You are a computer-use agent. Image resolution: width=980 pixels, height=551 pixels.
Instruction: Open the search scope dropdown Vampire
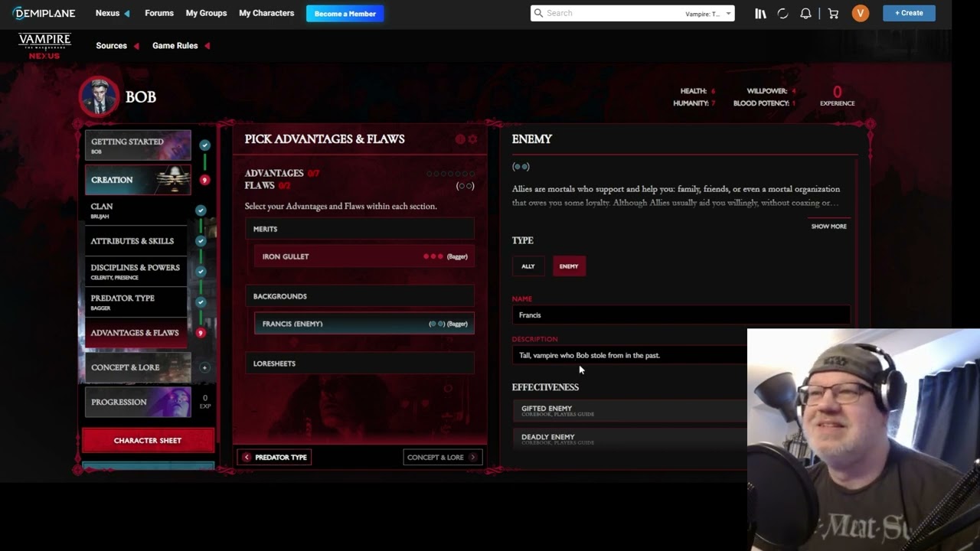[x=708, y=14]
